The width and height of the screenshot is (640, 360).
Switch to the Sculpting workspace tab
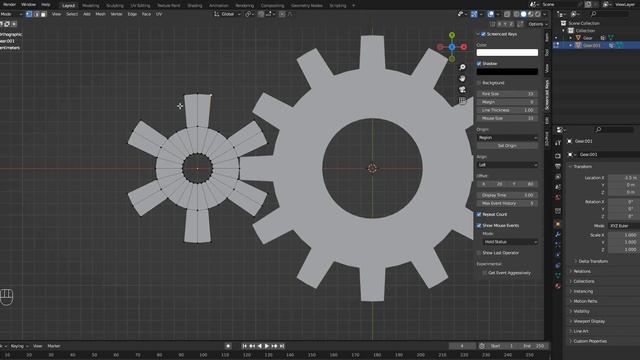115,6
